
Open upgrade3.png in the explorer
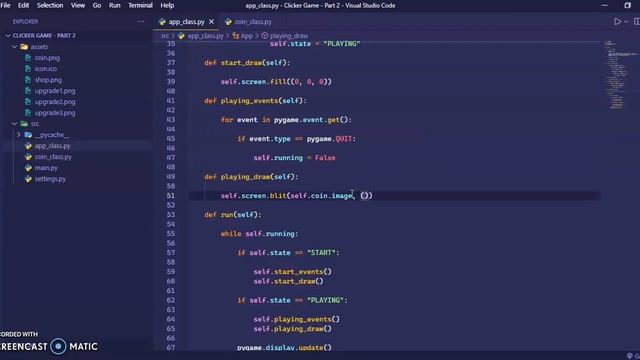(x=55, y=113)
